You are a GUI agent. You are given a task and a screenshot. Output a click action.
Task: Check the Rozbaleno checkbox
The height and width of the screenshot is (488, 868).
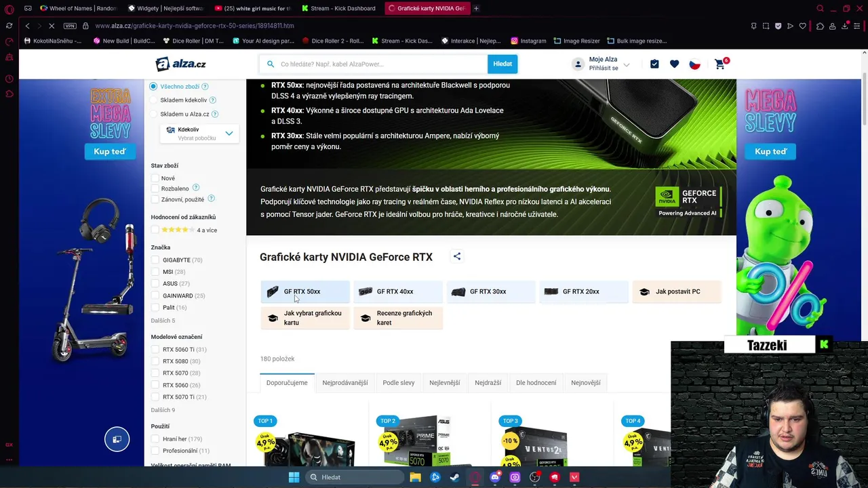point(155,188)
